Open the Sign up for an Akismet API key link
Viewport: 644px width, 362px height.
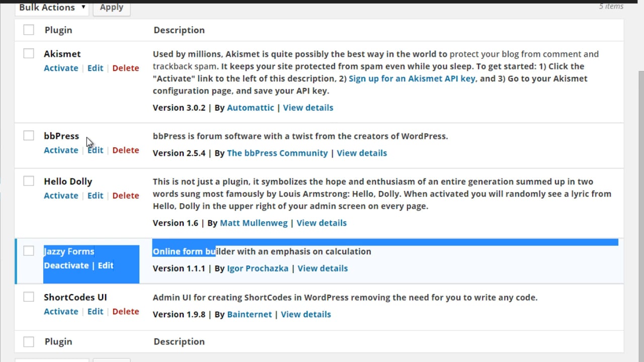(x=412, y=78)
